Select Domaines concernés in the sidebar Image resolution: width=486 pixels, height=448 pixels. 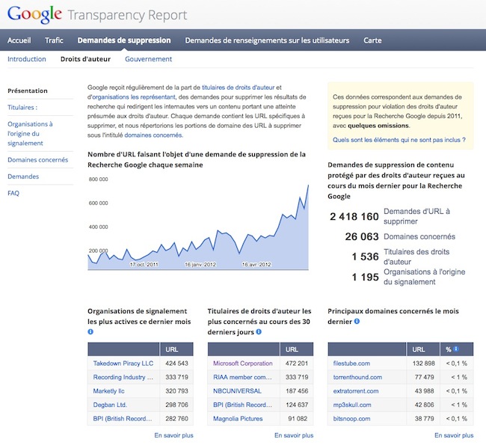point(38,159)
